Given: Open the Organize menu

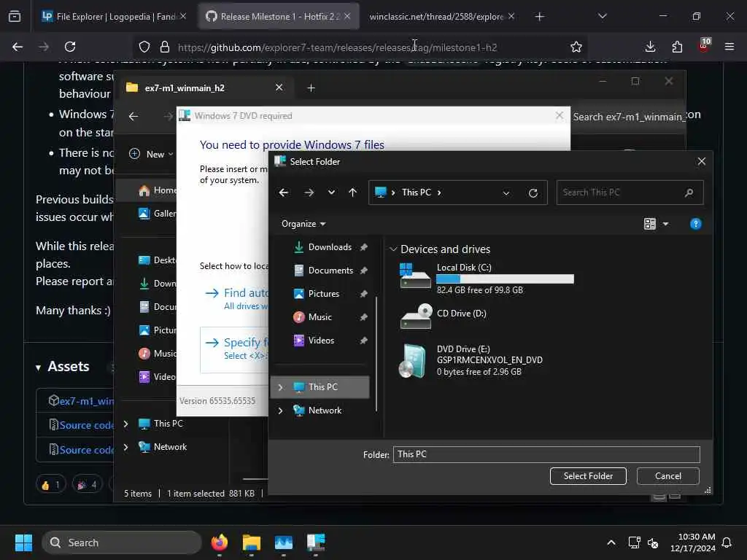Looking at the screenshot, I should (x=303, y=224).
